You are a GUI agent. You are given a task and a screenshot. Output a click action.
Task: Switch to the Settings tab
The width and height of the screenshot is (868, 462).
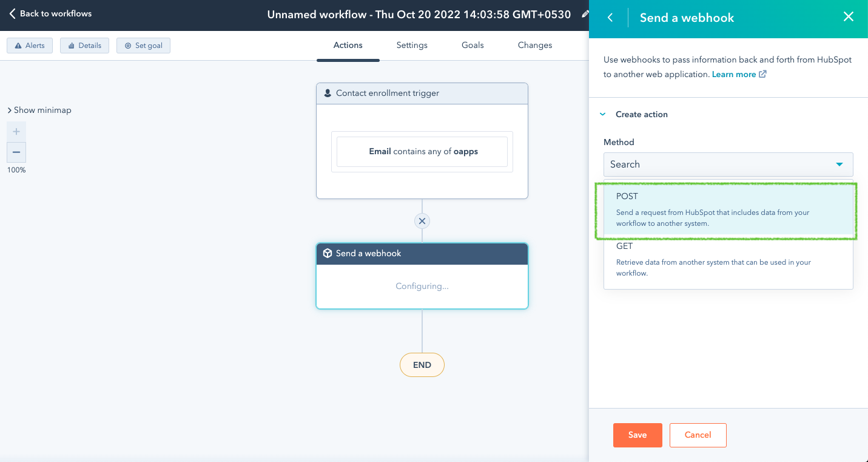click(412, 46)
